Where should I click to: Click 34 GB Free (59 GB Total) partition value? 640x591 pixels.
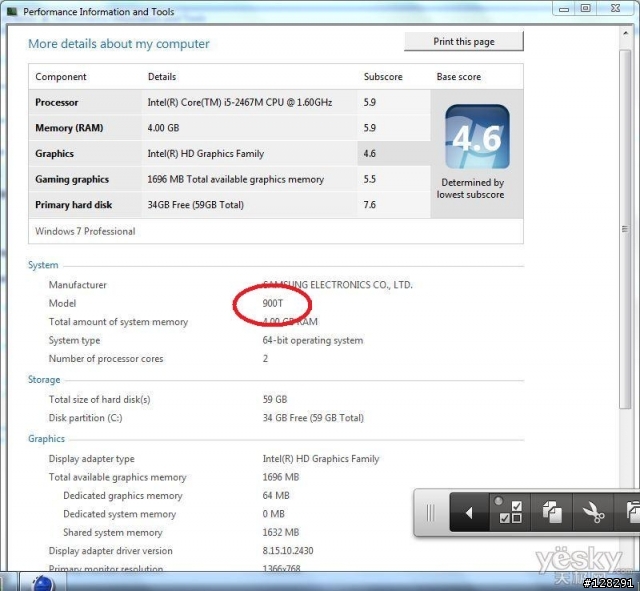point(313,418)
